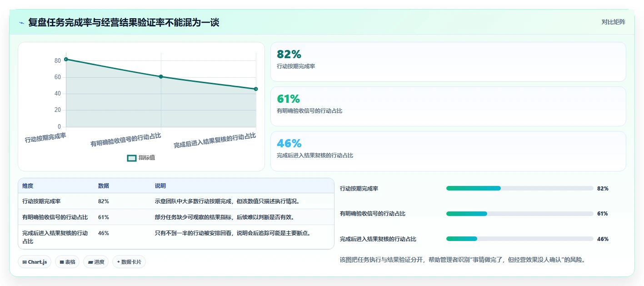Click the 行动按期完成率 cell in the table
The height and width of the screenshot is (286, 644).
[x=41, y=201]
